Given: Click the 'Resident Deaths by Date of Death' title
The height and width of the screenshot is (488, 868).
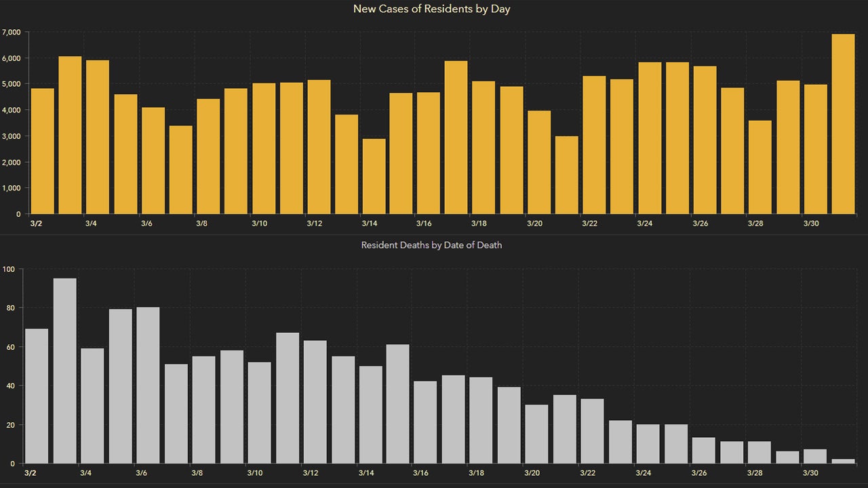Looking at the screenshot, I should point(431,245).
